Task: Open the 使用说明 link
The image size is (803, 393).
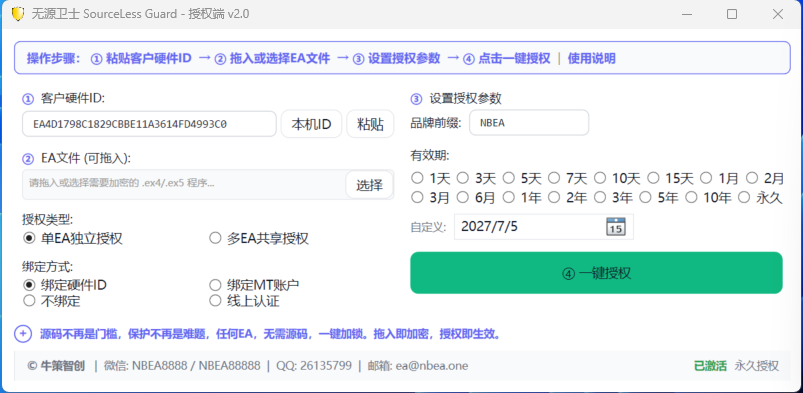Action: click(x=591, y=58)
